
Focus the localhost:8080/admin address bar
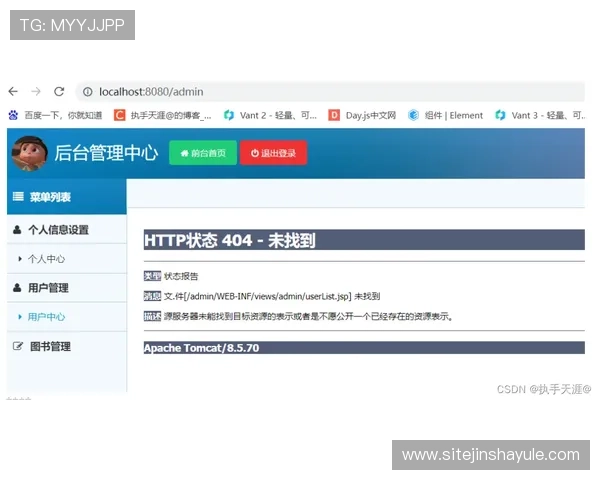(x=330, y=92)
